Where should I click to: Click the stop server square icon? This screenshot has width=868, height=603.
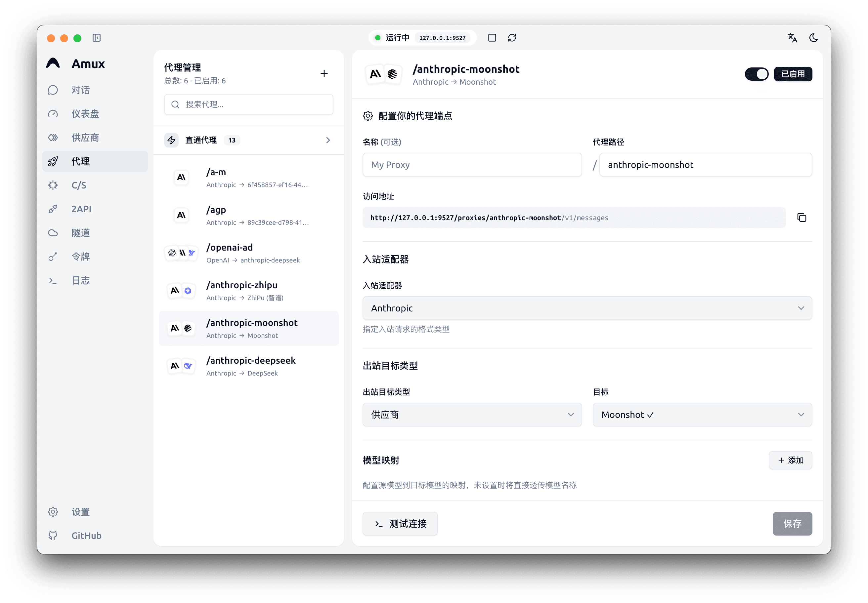[492, 38]
